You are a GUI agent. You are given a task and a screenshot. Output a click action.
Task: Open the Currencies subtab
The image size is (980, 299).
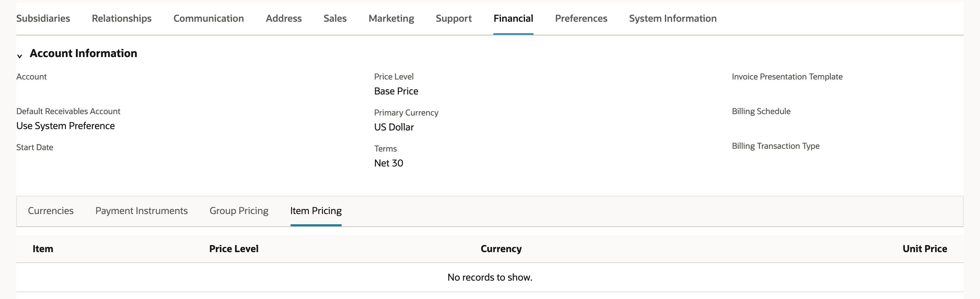(x=51, y=210)
